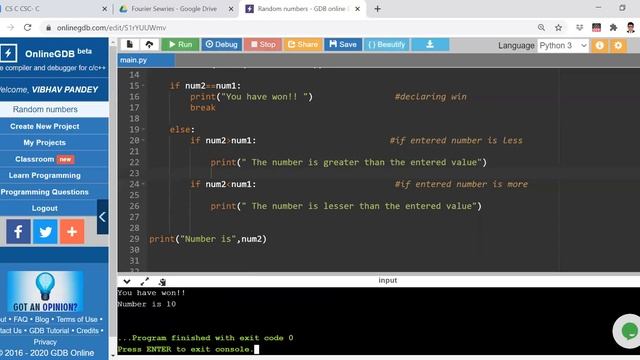Open a new browser tab
640x360 pixels.
tap(378, 9)
